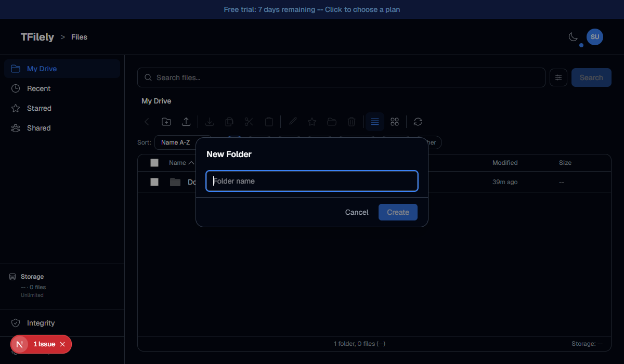
Task: Click the Files breadcrumb
Action: [x=79, y=37]
